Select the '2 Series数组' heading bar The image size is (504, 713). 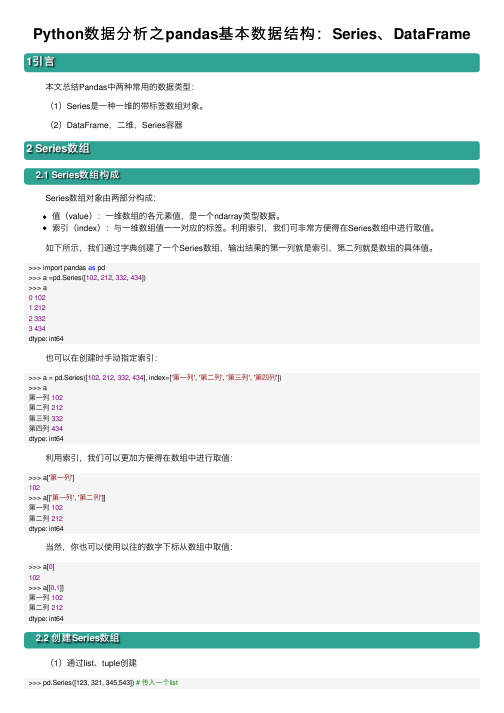[x=252, y=150]
